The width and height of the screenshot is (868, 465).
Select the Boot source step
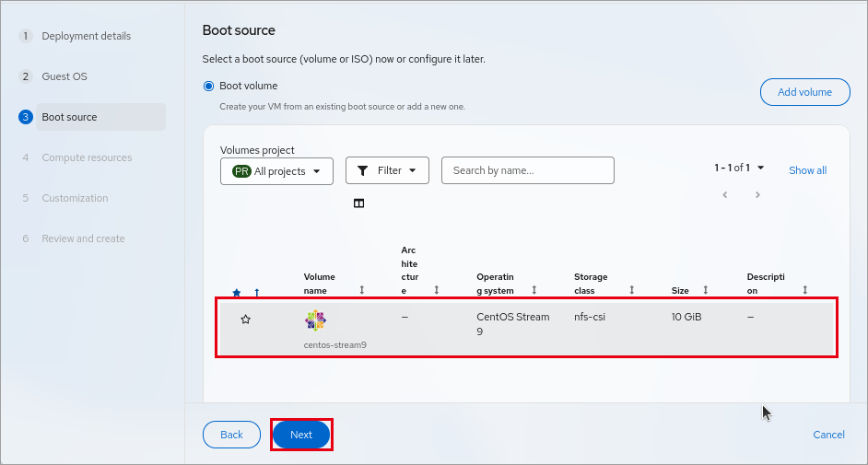tap(100, 117)
